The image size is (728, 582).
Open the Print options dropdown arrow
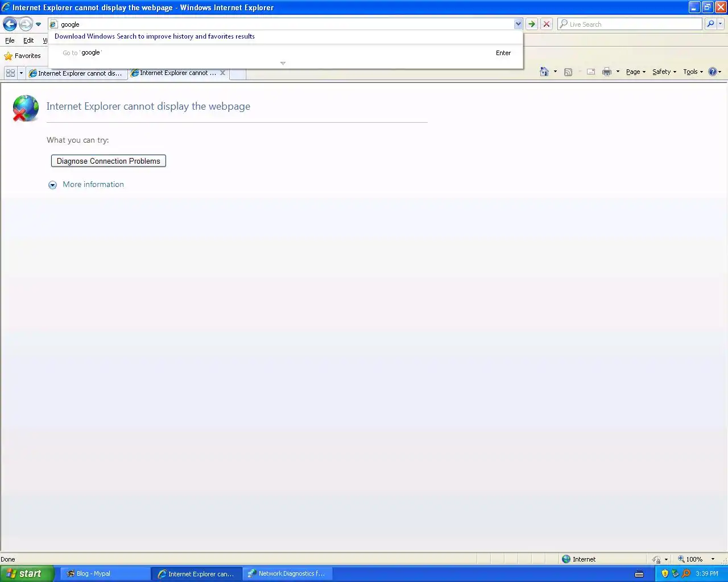618,72
